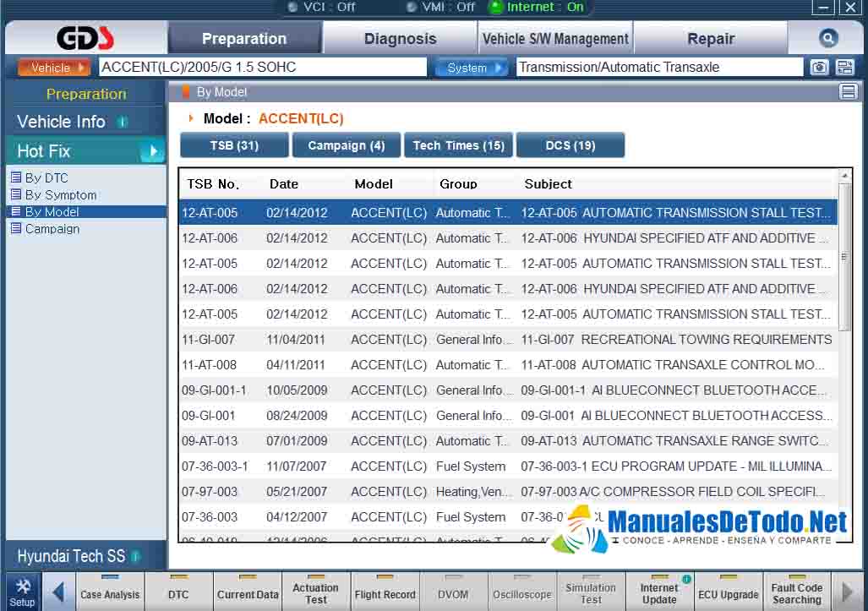Click the left arrow in bottom toolbar
The image size is (868, 611).
(x=58, y=592)
